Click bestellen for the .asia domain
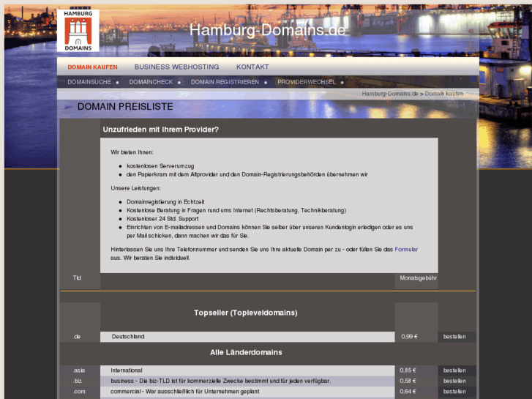The image size is (532, 399). (454, 370)
